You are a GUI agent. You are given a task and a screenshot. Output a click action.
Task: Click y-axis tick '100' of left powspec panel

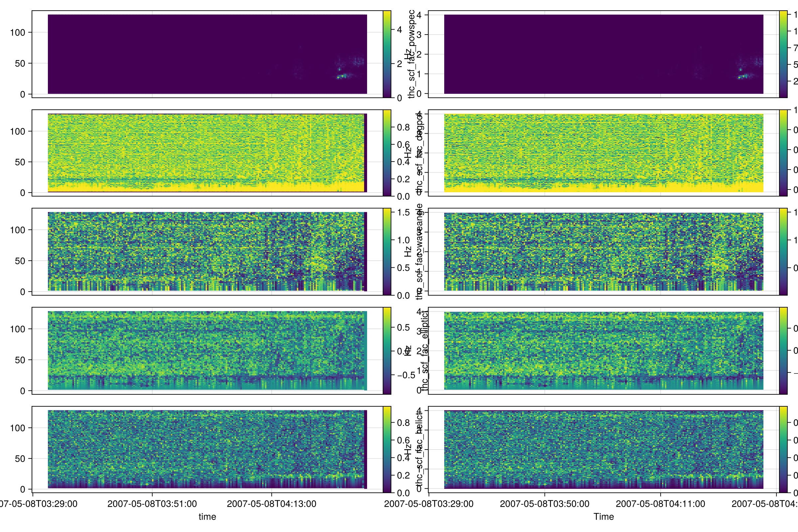pos(18,33)
